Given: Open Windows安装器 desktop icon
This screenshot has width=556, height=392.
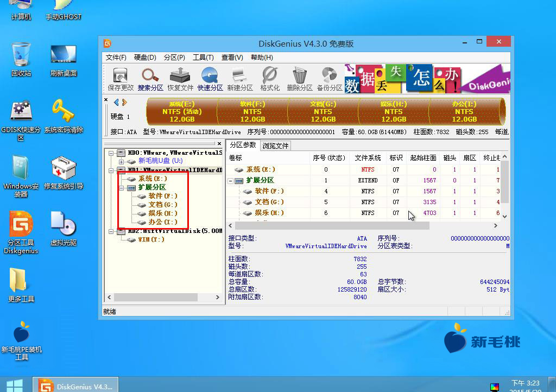Looking at the screenshot, I should [x=21, y=176].
